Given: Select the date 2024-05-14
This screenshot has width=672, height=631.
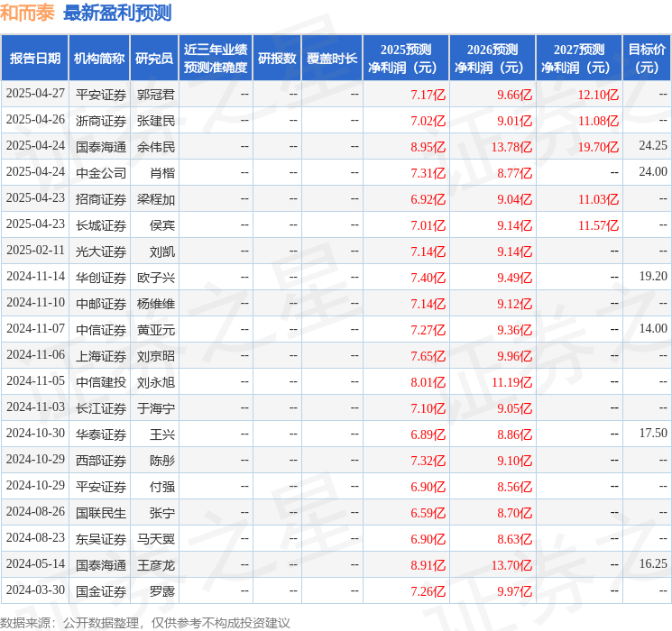Looking at the screenshot, I should pos(35,563).
